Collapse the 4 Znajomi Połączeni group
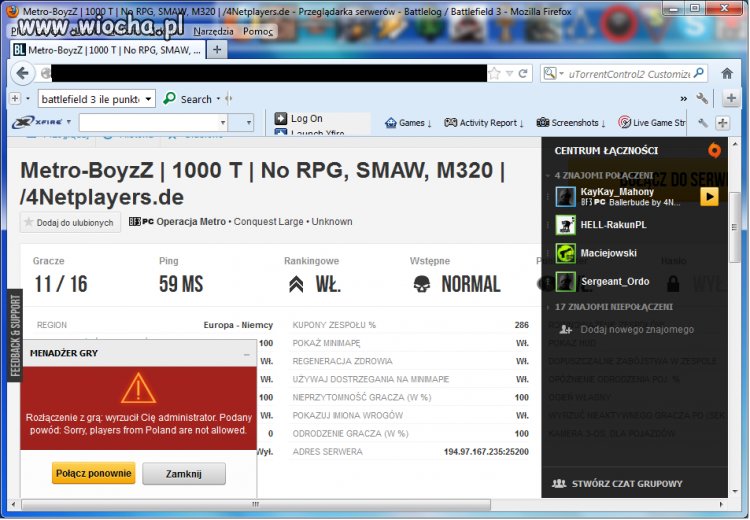Image resolution: width=750 pixels, height=520 pixels. coord(548,176)
